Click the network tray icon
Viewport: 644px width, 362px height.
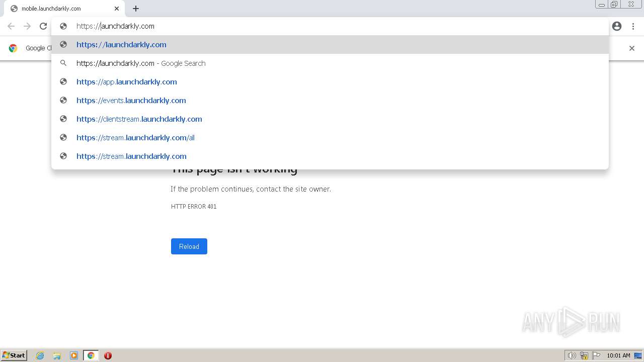584,355
